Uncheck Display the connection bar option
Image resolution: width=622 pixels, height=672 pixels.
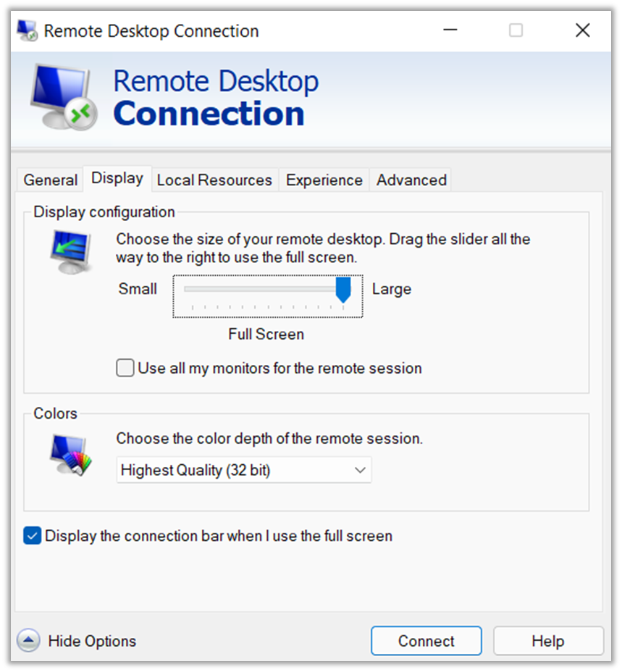coord(32,536)
